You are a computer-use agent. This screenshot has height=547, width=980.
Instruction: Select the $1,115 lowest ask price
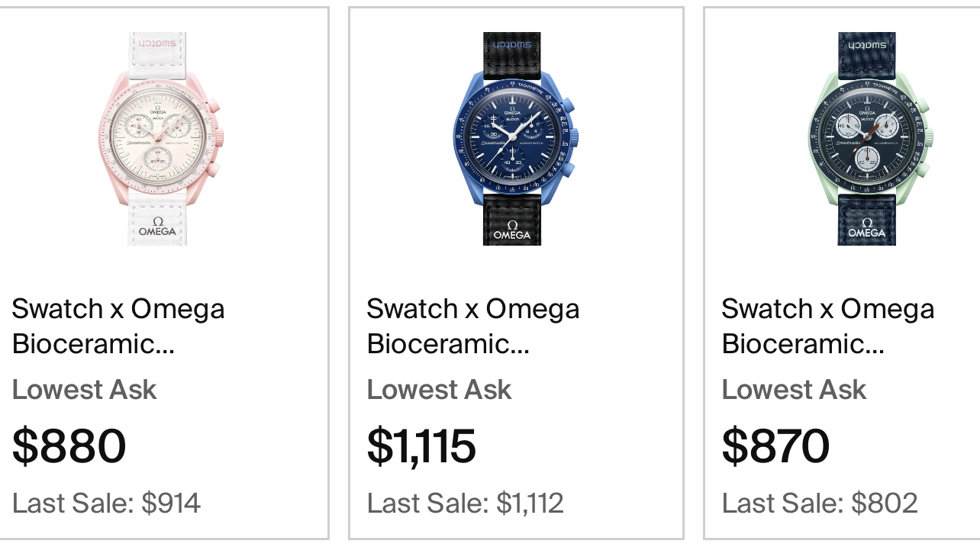pyautogui.click(x=421, y=446)
